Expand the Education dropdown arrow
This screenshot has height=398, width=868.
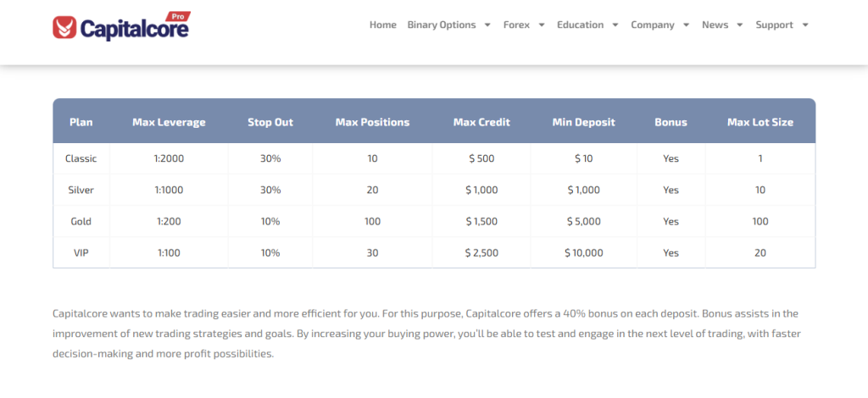615,25
